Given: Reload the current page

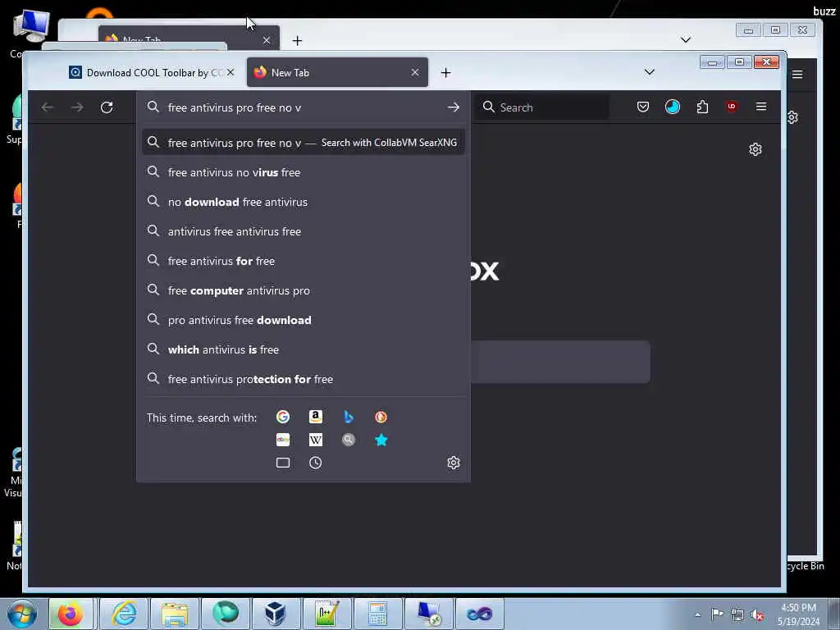Looking at the screenshot, I should (107, 107).
